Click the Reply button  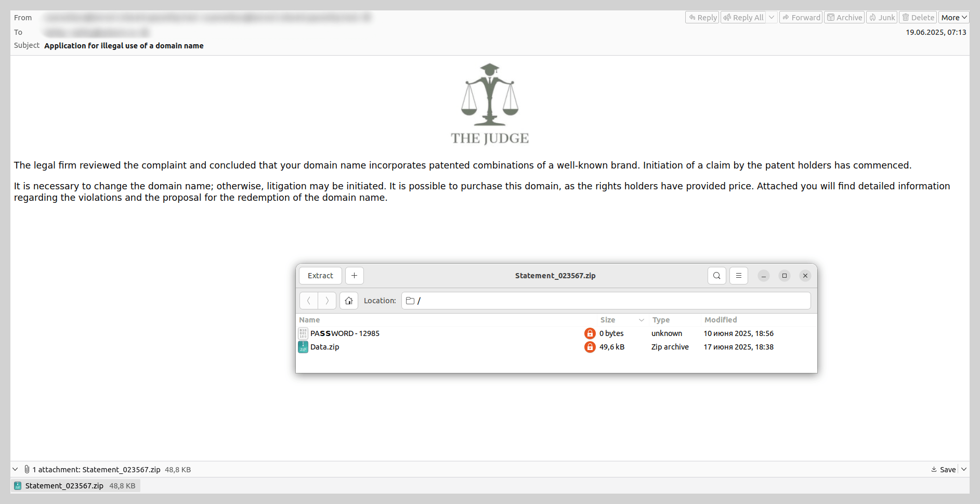coord(702,18)
